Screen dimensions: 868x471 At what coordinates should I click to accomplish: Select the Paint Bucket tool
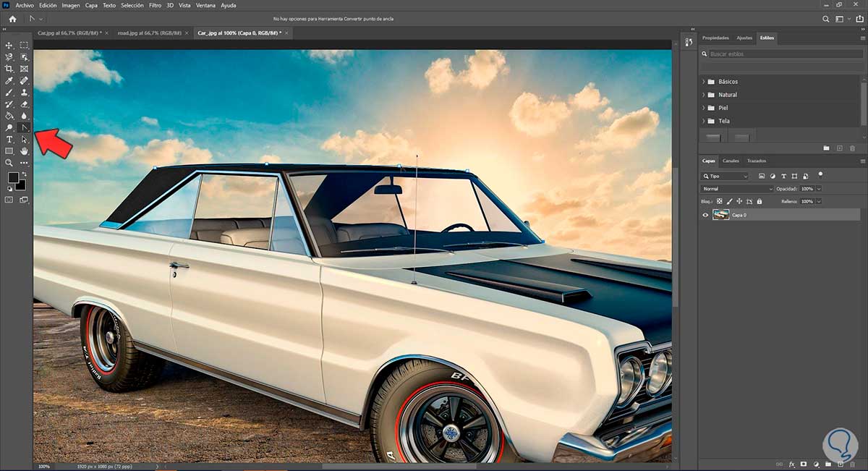(9, 116)
